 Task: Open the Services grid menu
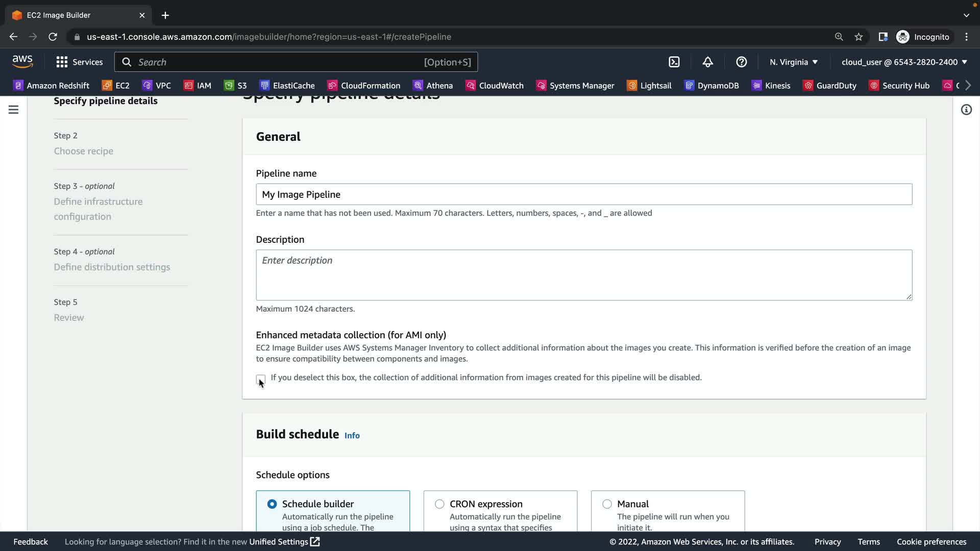tap(79, 62)
